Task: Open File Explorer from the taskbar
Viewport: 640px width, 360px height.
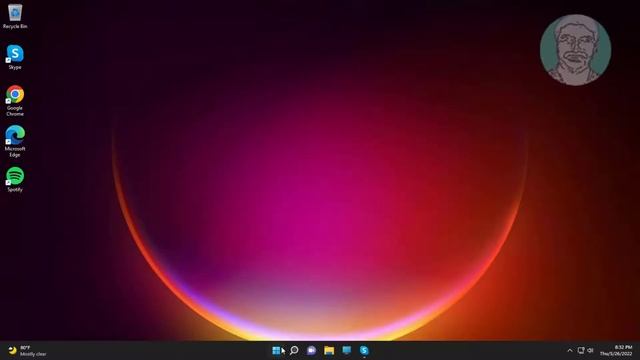Action: pos(329,351)
